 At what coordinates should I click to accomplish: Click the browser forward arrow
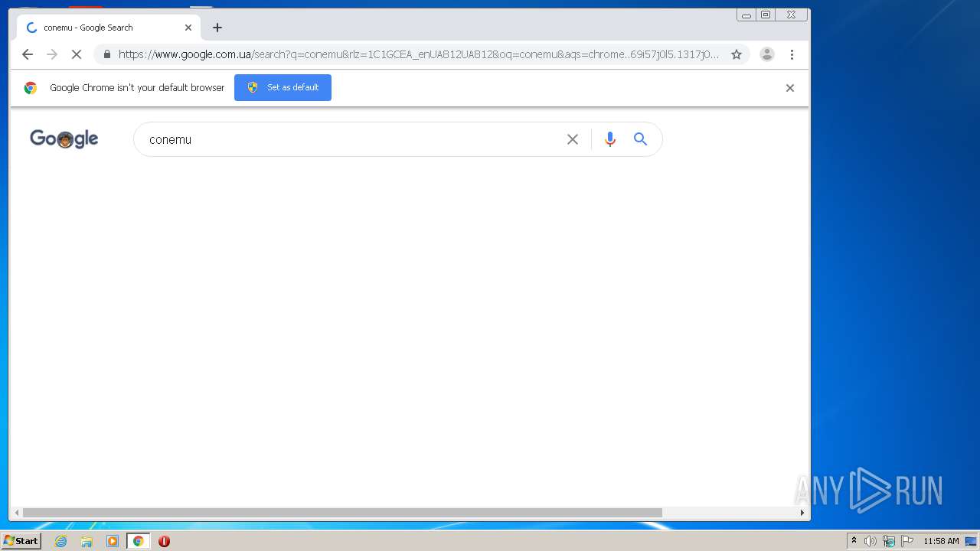point(52,54)
